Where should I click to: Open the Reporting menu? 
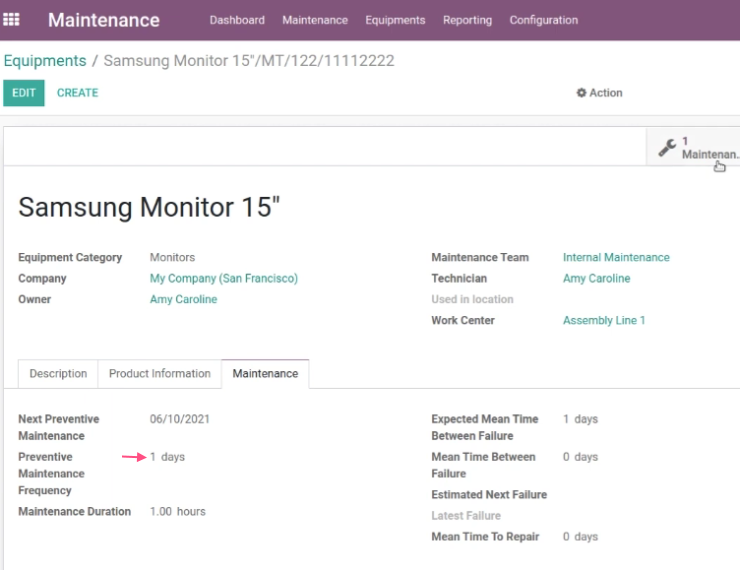pos(467,20)
